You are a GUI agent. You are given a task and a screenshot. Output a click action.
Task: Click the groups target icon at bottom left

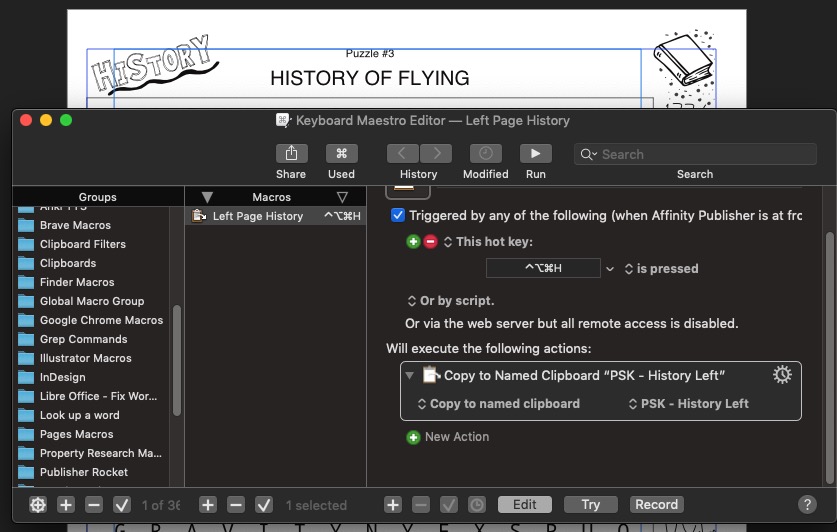tap(38, 505)
